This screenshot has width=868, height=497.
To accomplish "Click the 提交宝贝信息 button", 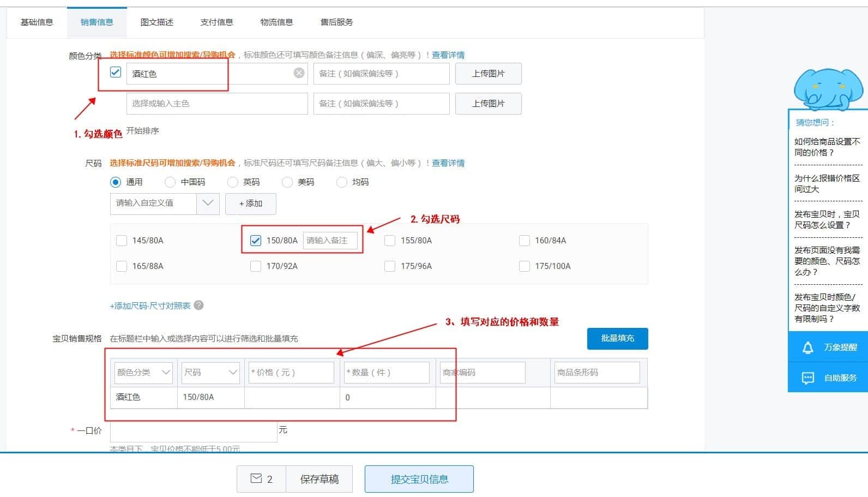I will pyautogui.click(x=419, y=479).
